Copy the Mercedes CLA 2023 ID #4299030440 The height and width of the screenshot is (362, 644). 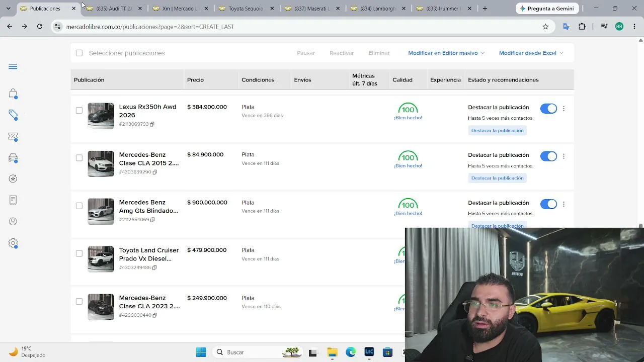coord(154,315)
